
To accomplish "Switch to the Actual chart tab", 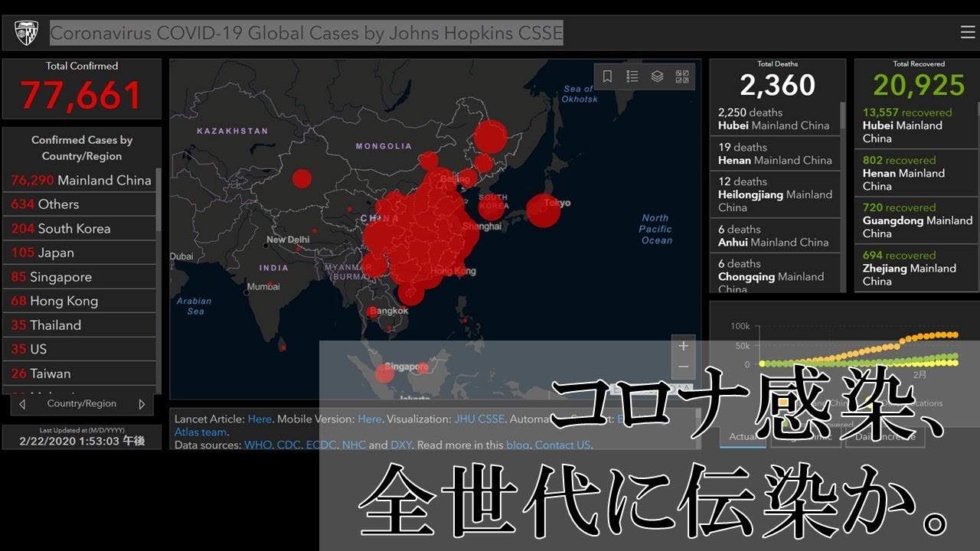I will pos(743,437).
